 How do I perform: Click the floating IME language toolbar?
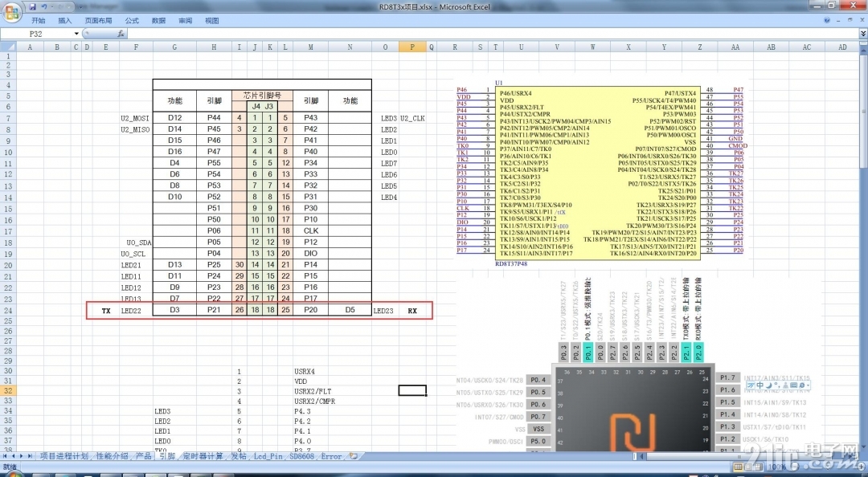[x=776, y=385]
